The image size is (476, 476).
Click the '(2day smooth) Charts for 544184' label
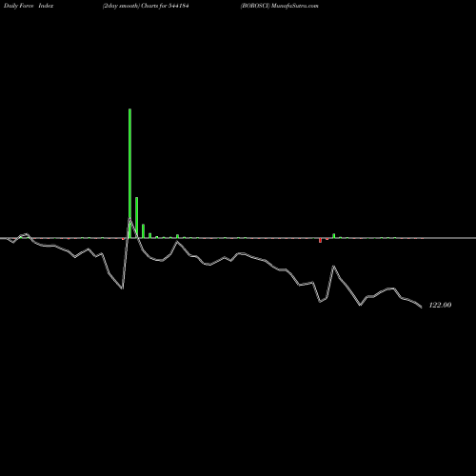point(146,6)
